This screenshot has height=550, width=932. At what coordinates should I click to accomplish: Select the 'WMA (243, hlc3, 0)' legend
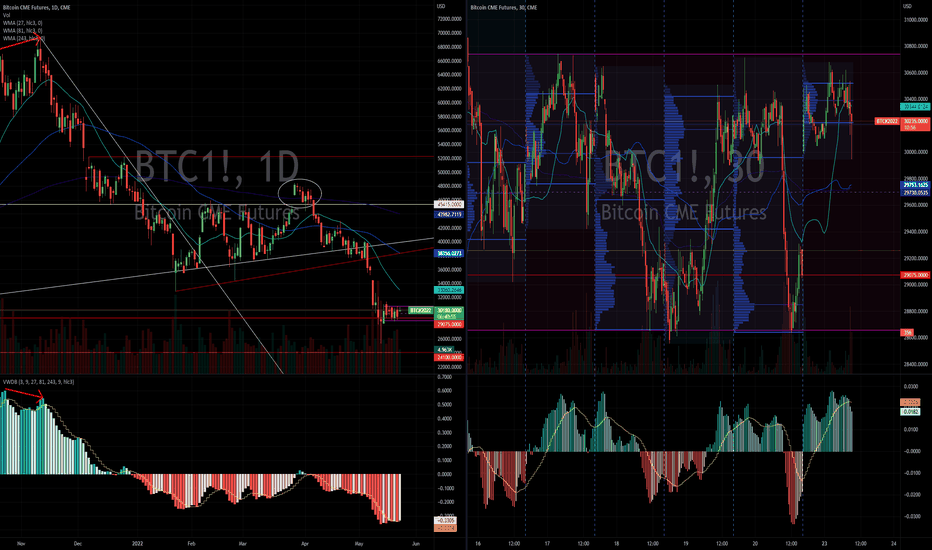point(23,38)
